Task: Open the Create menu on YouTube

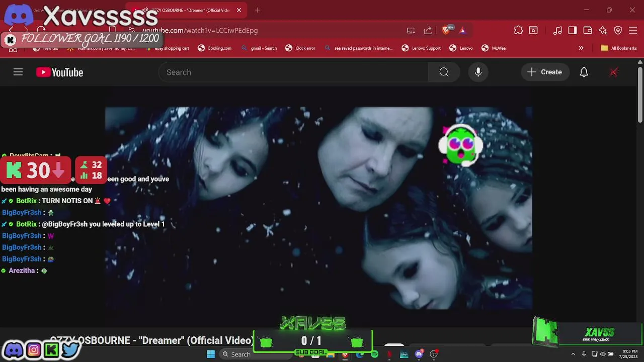Action: (545, 72)
